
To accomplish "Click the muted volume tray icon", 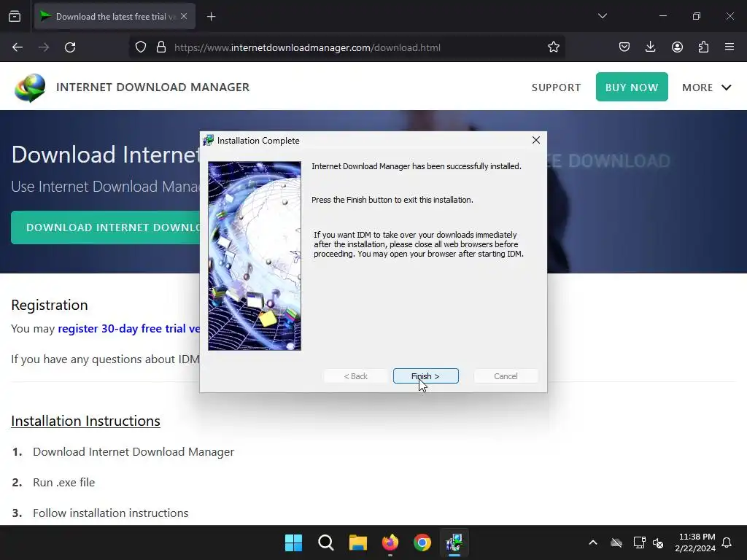I will (658, 542).
